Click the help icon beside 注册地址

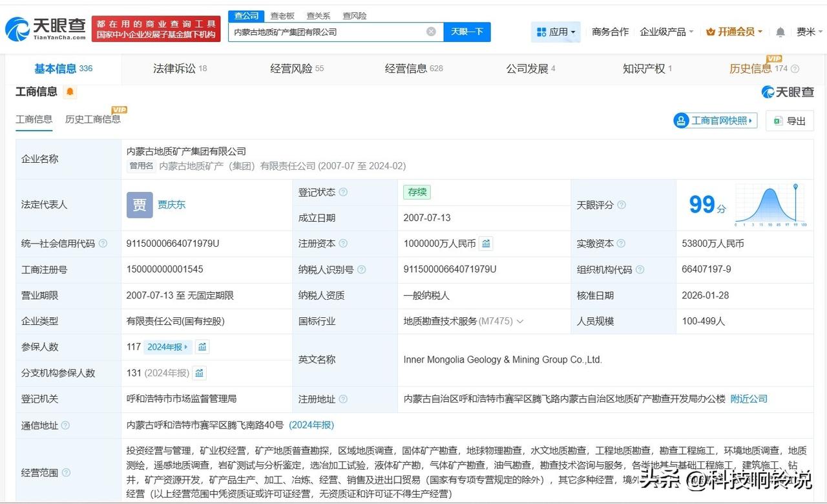343,399
